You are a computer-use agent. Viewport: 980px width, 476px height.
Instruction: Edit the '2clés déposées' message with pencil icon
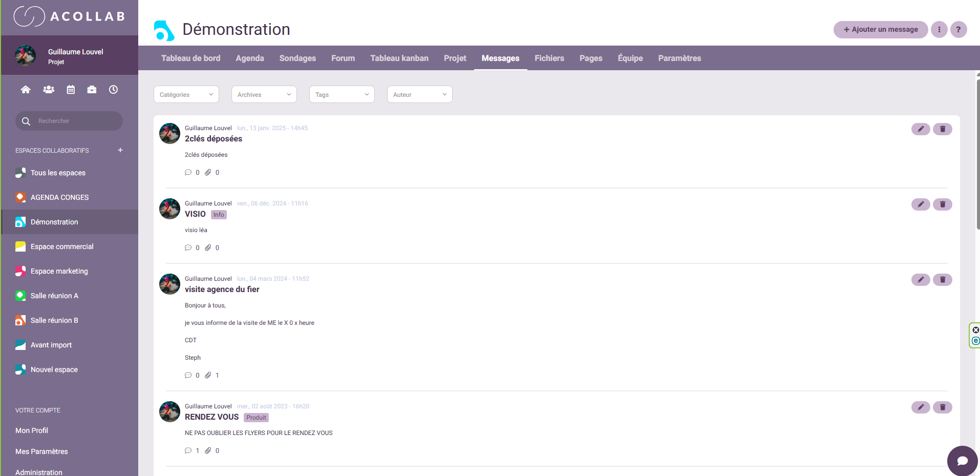point(920,129)
